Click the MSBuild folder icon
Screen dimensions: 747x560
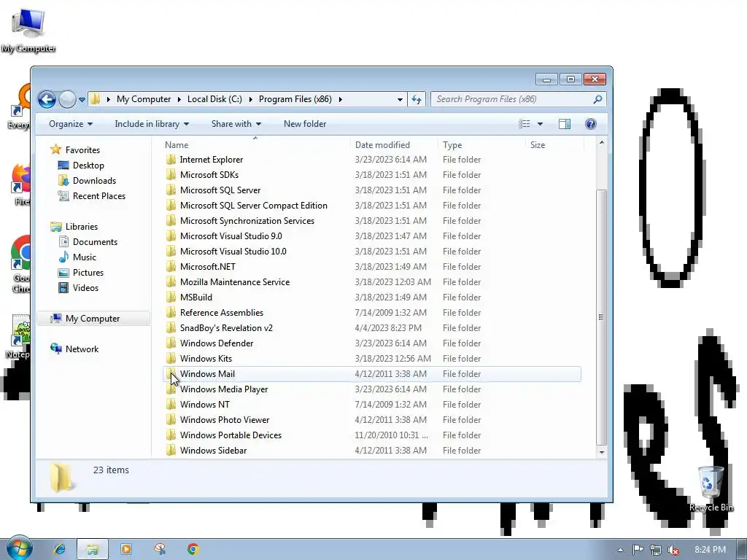click(171, 297)
